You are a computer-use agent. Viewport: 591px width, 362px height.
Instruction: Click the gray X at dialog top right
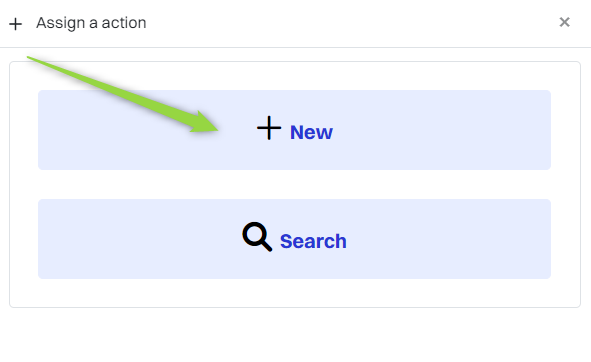[564, 22]
